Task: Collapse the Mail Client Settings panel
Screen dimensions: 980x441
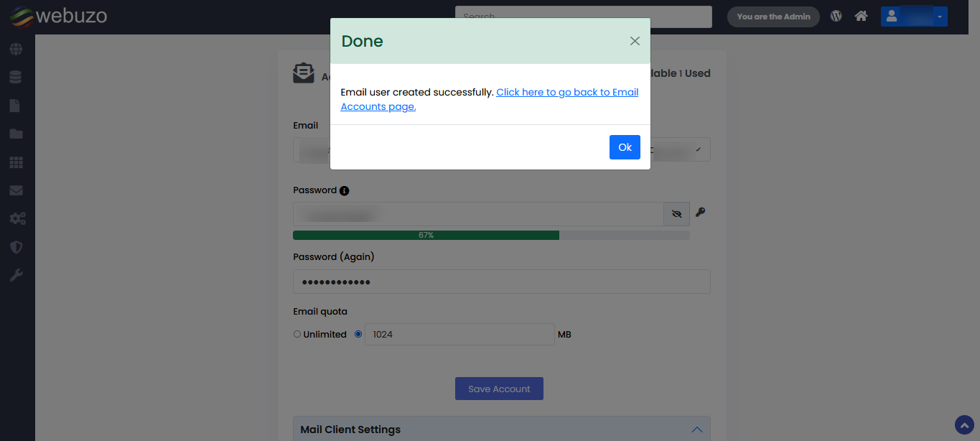Action: (x=696, y=430)
